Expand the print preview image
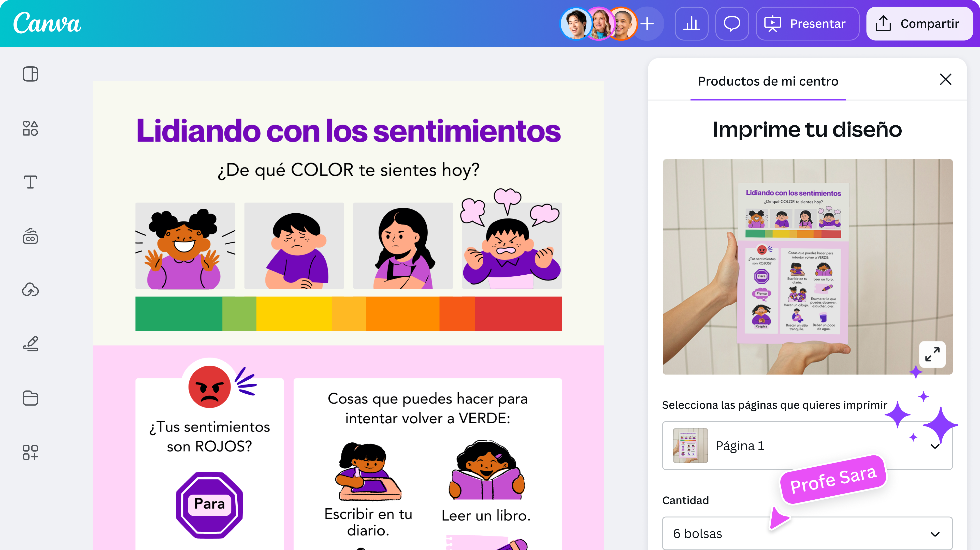980x550 pixels. 932,354
